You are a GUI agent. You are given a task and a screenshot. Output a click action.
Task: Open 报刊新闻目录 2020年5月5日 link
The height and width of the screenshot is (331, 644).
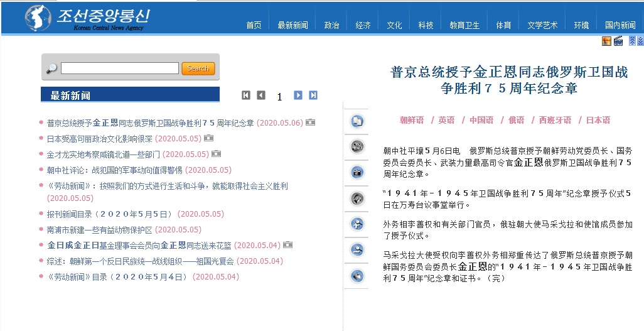[111, 214]
